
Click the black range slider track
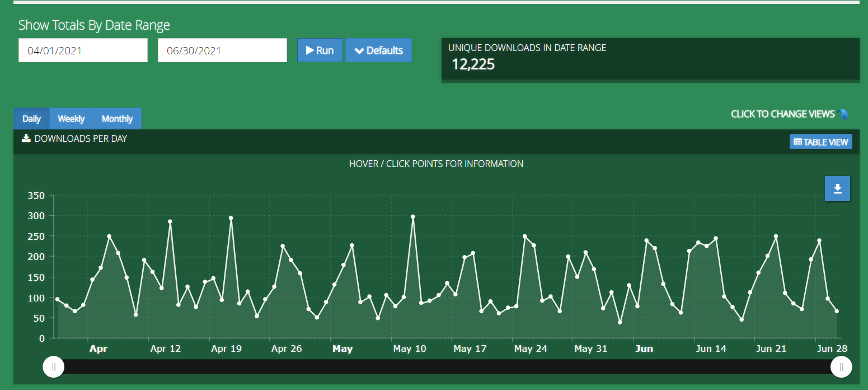pyautogui.click(x=447, y=367)
